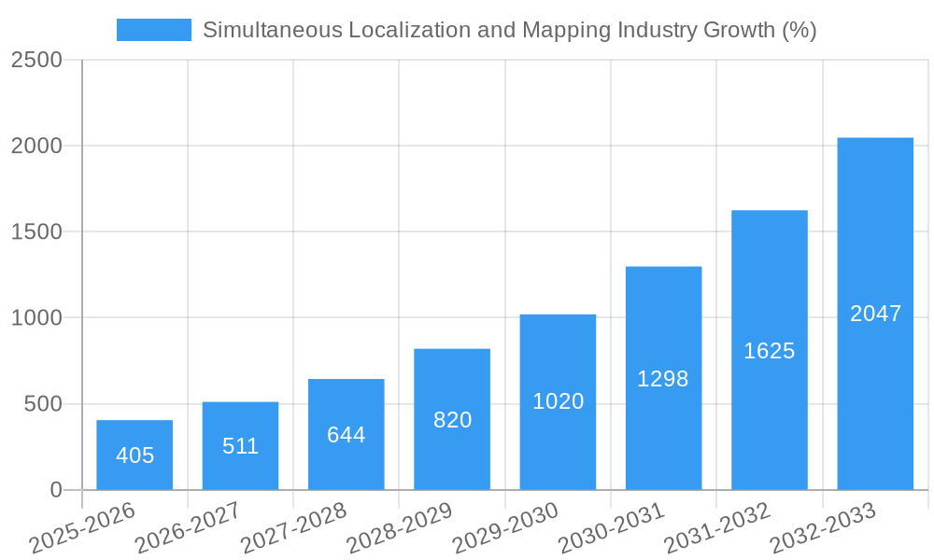The width and height of the screenshot is (934, 560).
Task: Click the blue legend color swatch
Action: [x=154, y=30]
